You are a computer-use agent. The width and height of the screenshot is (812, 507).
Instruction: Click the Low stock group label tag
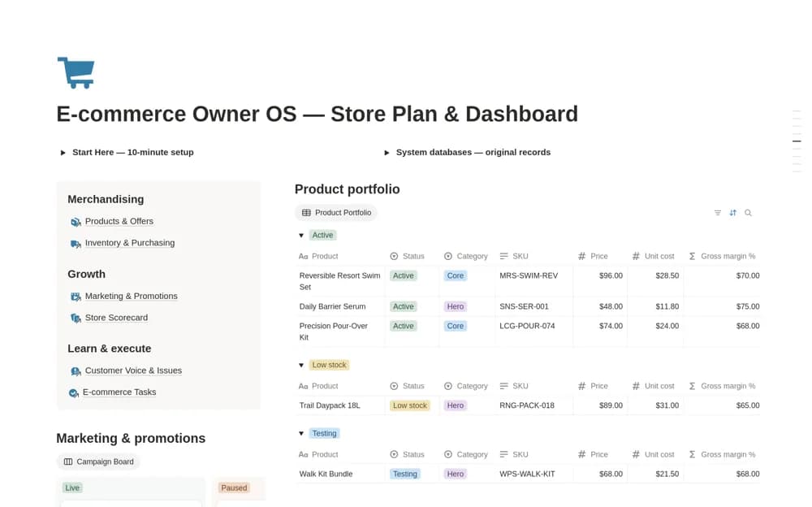(330, 365)
